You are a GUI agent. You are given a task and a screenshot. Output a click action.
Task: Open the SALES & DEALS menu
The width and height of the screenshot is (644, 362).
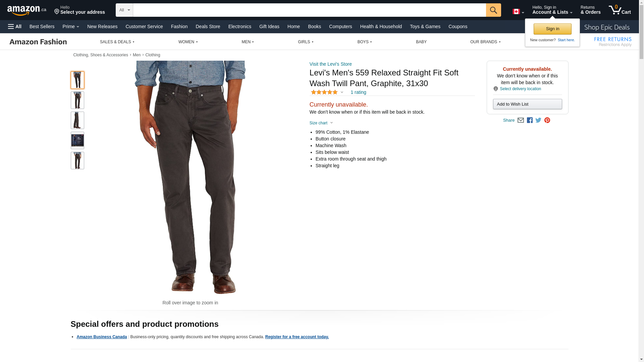117,42
